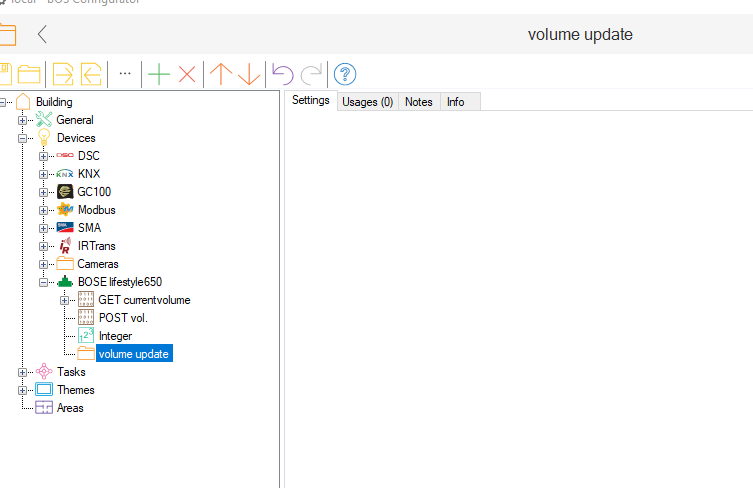The image size is (753, 488).
Task: Collapse the Devices tree node
Action: pos(23,138)
